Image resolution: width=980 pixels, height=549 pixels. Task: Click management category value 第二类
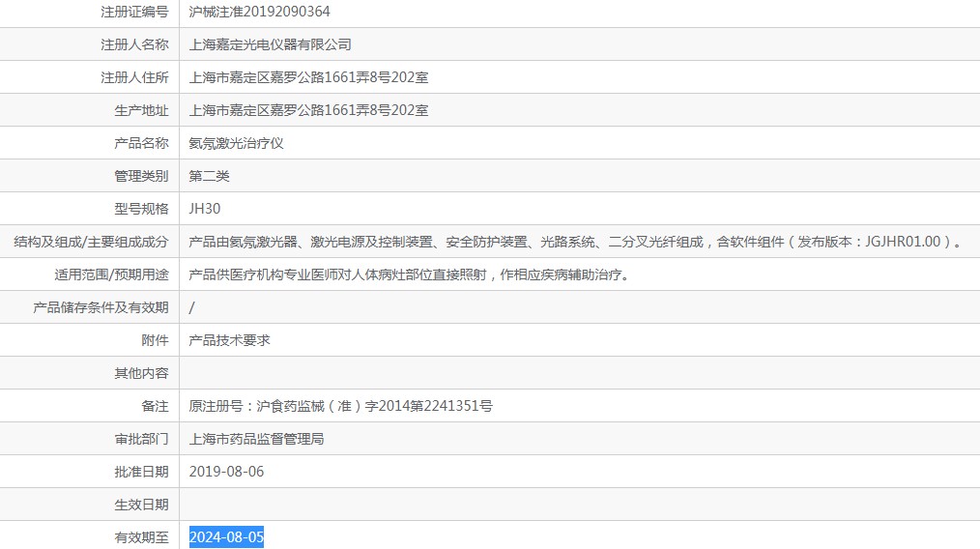[x=210, y=176]
